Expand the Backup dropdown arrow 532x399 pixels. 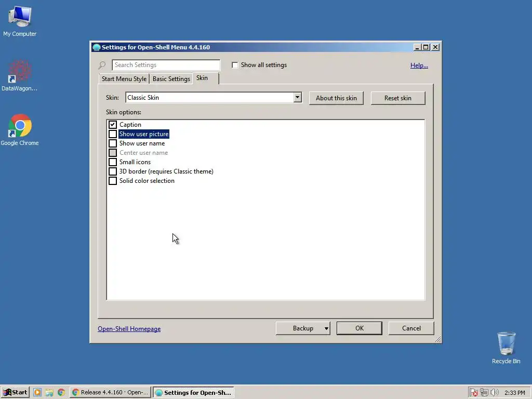[x=326, y=328]
